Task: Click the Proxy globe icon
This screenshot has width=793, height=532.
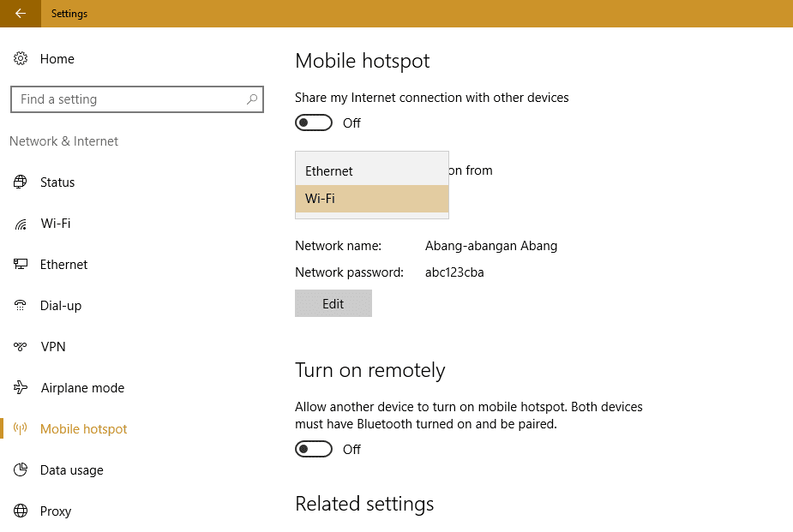Action: tap(21, 511)
